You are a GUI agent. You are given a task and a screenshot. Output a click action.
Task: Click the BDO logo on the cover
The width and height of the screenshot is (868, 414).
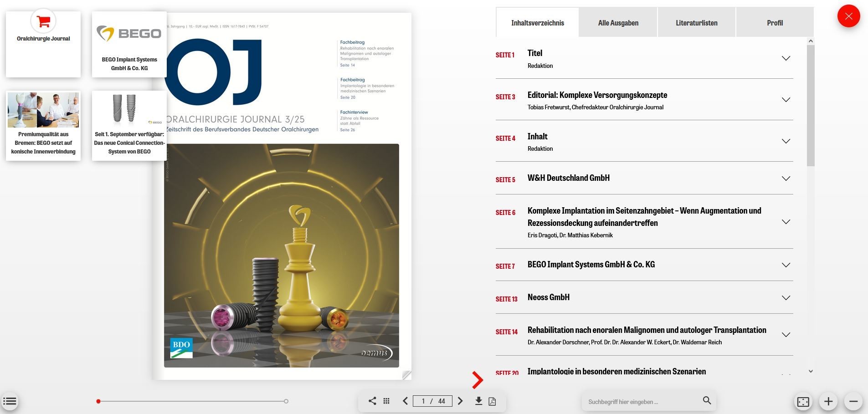pos(181,348)
